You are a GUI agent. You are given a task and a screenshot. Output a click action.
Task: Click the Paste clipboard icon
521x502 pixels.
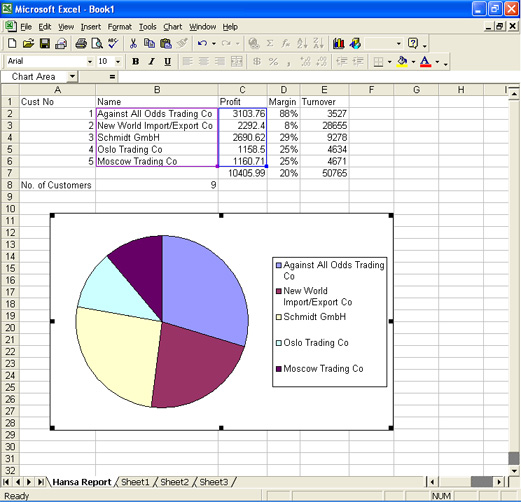click(166, 43)
